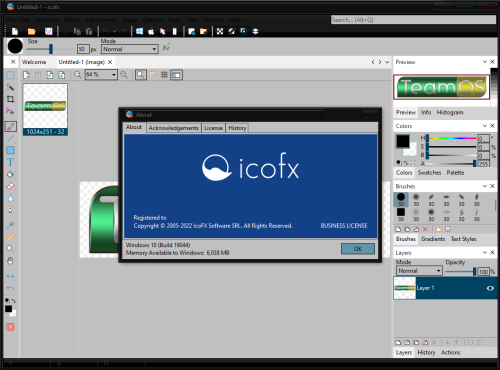Select the Eyedropper color picker tool

[x=10, y=225]
